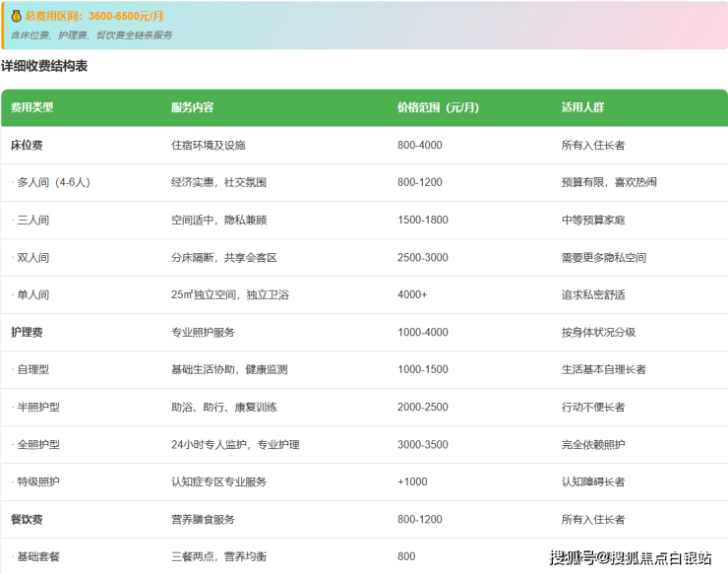This screenshot has height=574, width=728.
Task: Click the 费用类型 column header
Action: [32, 107]
